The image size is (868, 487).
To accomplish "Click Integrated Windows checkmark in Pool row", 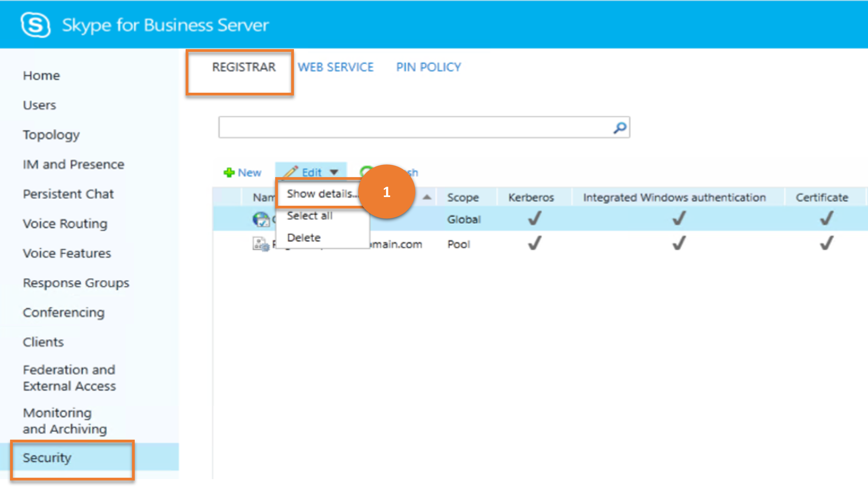I will point(679,243).
